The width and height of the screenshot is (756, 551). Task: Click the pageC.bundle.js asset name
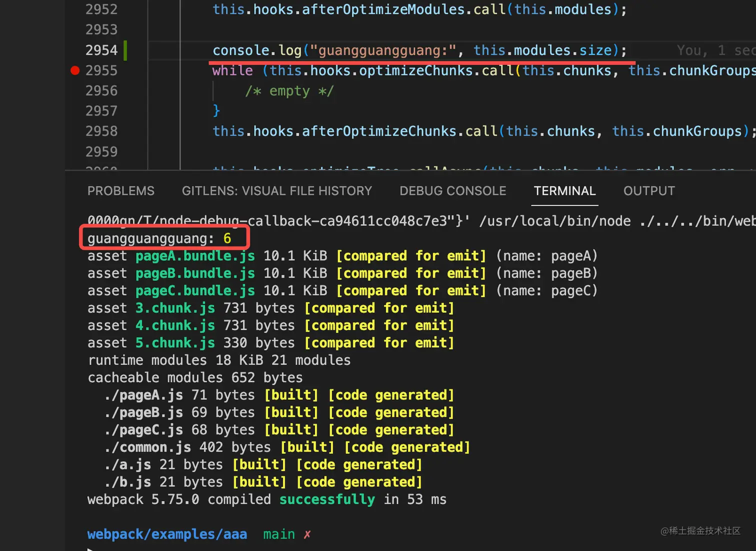tap(194, 290)
